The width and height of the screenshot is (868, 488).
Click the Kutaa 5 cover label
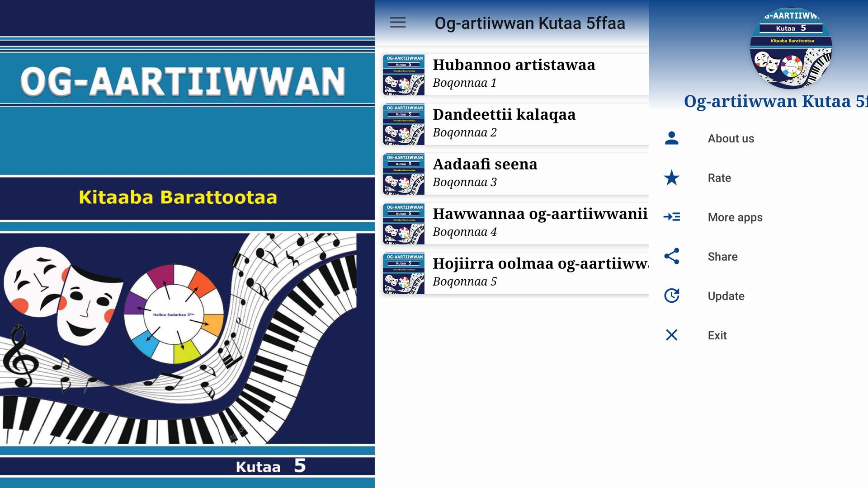point(271,466)
